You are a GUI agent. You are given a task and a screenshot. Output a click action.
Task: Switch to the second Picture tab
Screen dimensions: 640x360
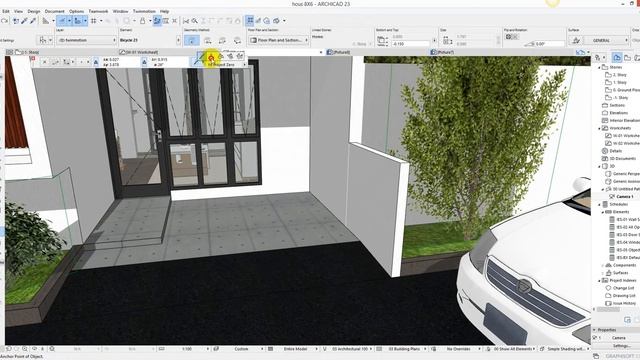(x=442, y=52)
